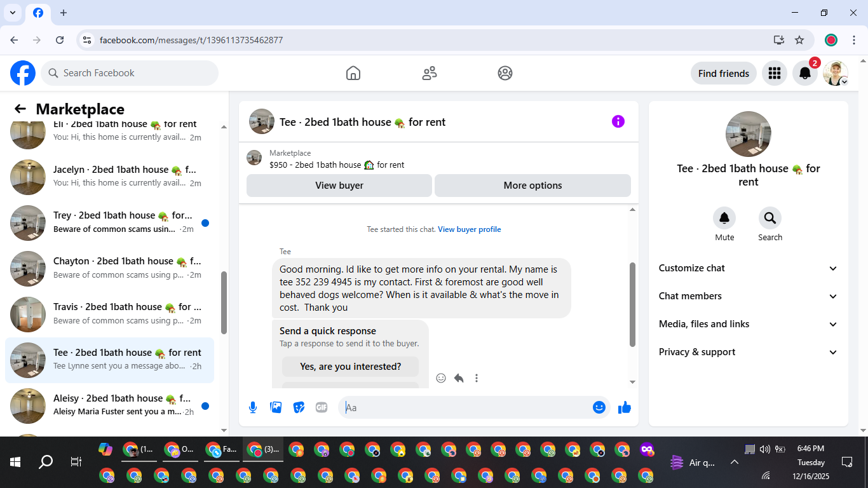Open a new browser tab
This screenshot has height=488, width=868.
click(x=64, y=13)
